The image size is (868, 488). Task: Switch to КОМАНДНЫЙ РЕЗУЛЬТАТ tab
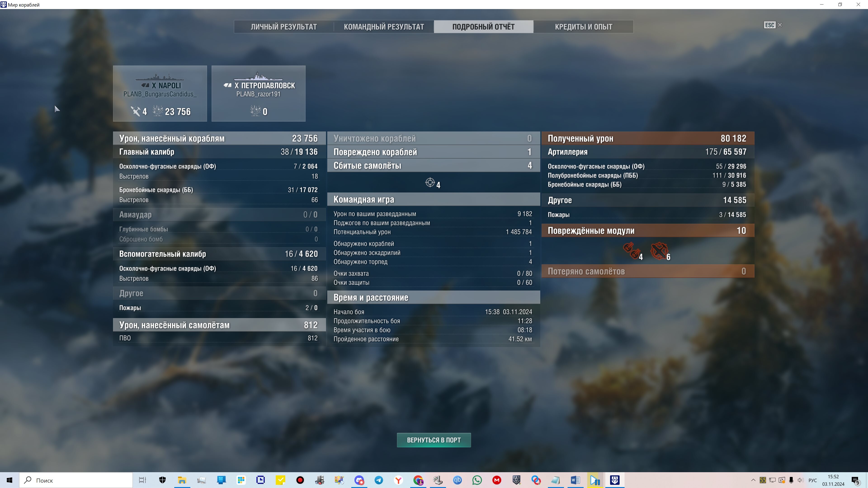384,27
